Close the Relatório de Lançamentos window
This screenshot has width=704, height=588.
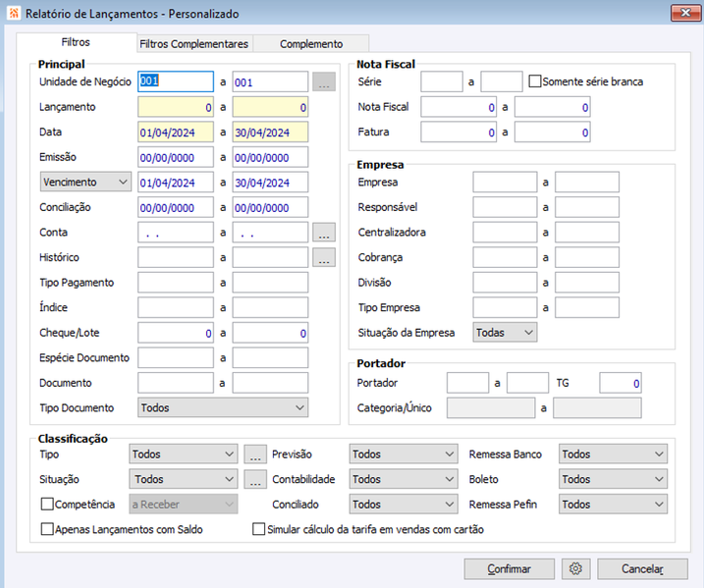[685, 13]
